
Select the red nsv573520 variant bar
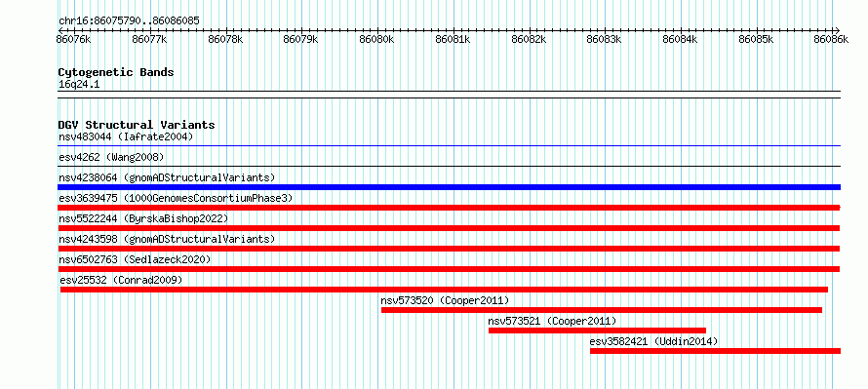click(602, 310)
